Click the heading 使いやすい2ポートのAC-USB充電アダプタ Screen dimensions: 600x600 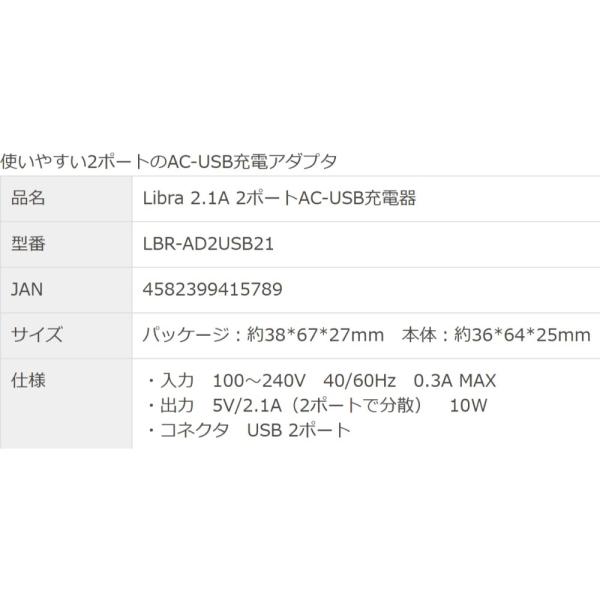point(168,161)
